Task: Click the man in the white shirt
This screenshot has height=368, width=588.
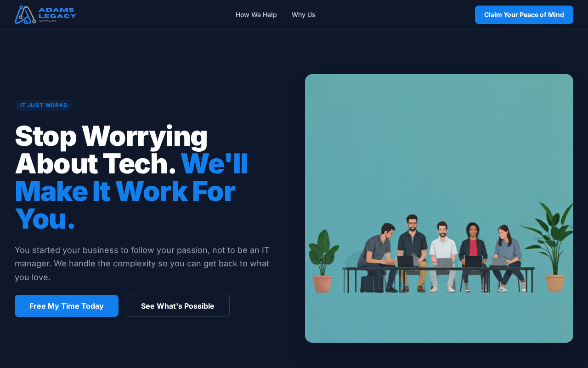Action: click(x=442, y=256)
